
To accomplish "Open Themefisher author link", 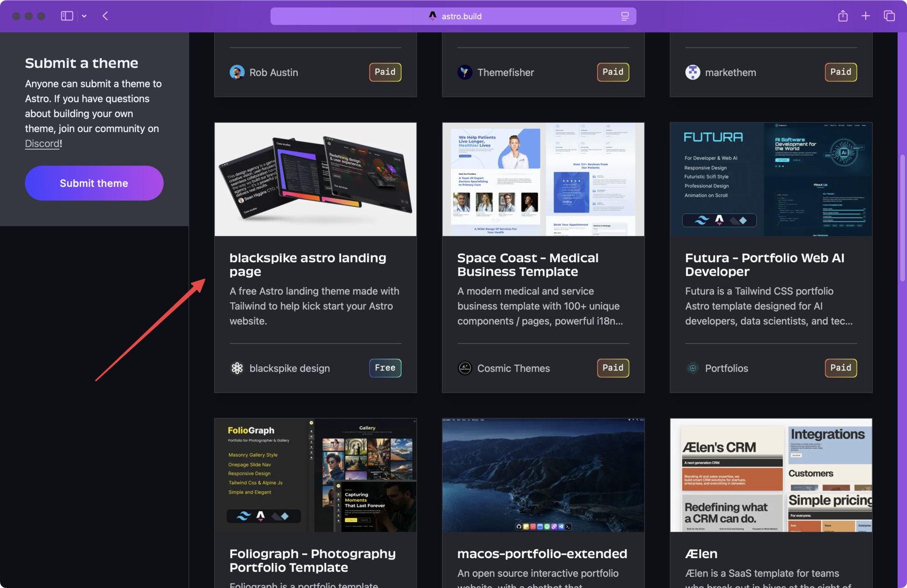I will pos(506,72).
